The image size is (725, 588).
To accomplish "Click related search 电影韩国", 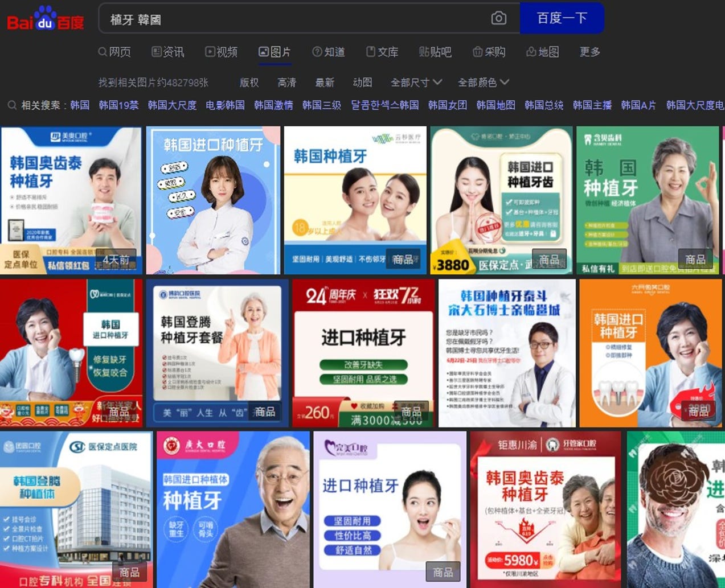I will point(225,105).
